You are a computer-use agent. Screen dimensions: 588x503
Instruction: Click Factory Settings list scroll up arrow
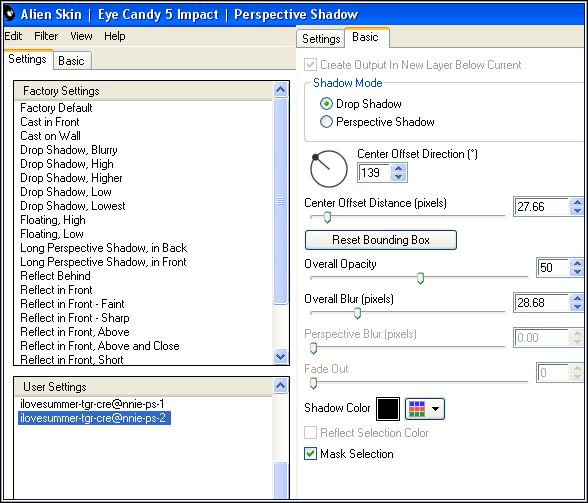280,90
